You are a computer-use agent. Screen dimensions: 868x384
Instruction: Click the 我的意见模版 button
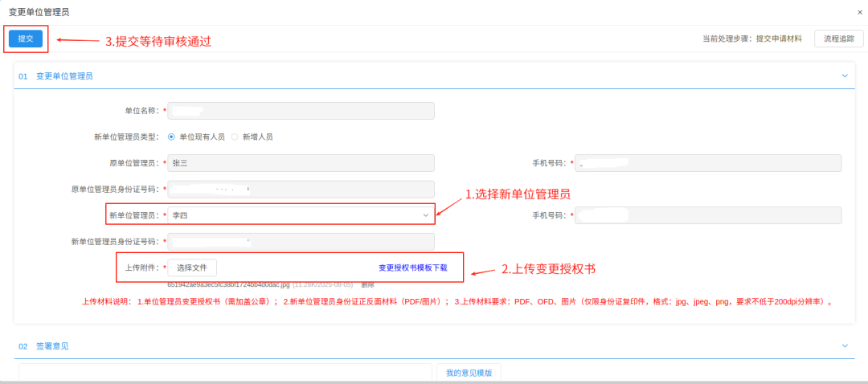tap(469, 373)
